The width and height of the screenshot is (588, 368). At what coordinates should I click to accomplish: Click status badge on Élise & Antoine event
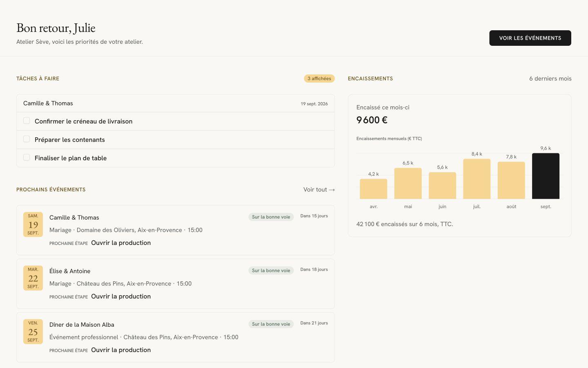(x=271, y=271)
